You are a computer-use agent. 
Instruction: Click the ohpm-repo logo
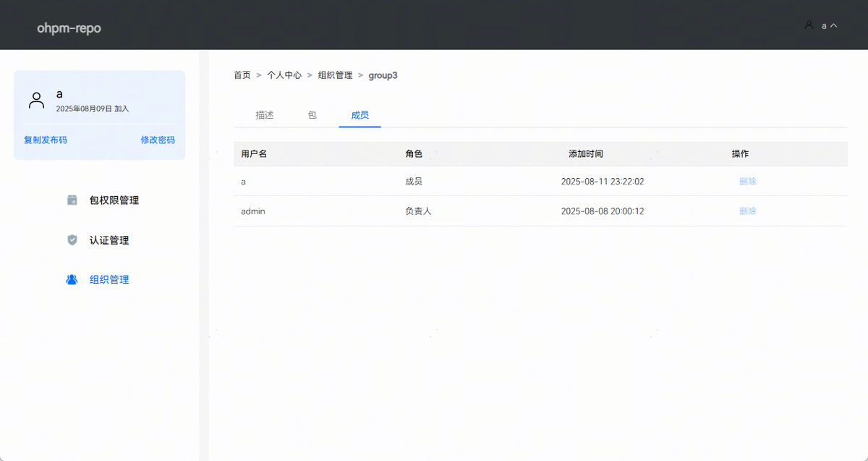(x=69, y=28)
